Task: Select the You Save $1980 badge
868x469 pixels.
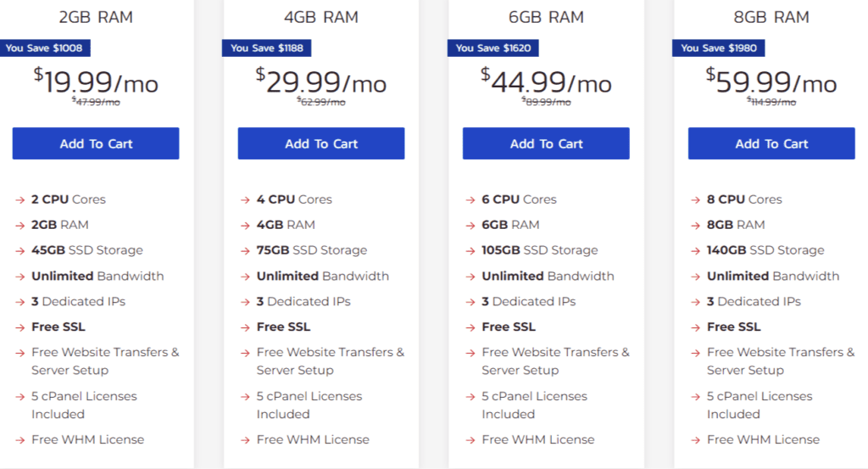Action: 719,48
